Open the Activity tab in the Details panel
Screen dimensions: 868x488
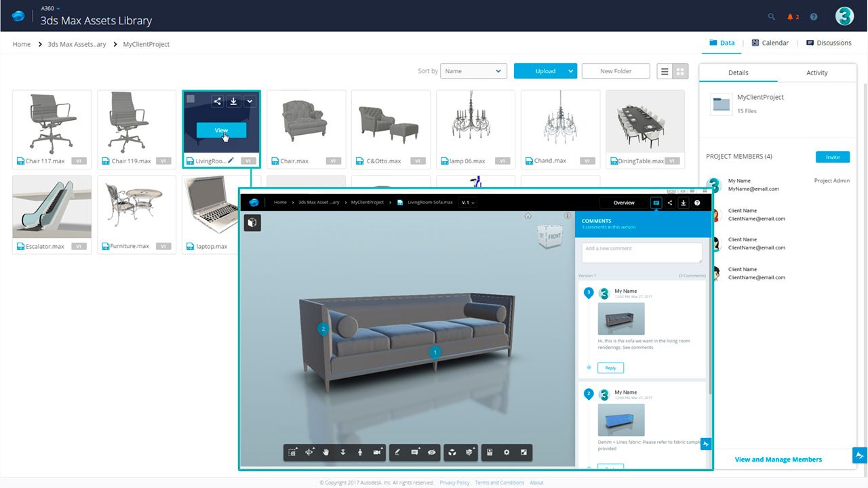(817, 73)
